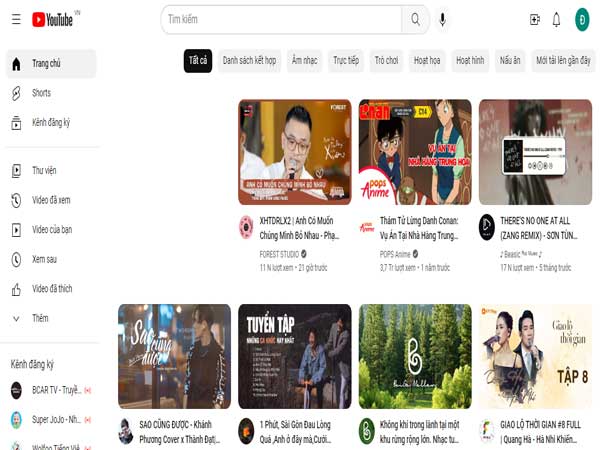Click the YouTube logo
The image size is (600, 450).
pyautogui.click(x=54, y=19)
